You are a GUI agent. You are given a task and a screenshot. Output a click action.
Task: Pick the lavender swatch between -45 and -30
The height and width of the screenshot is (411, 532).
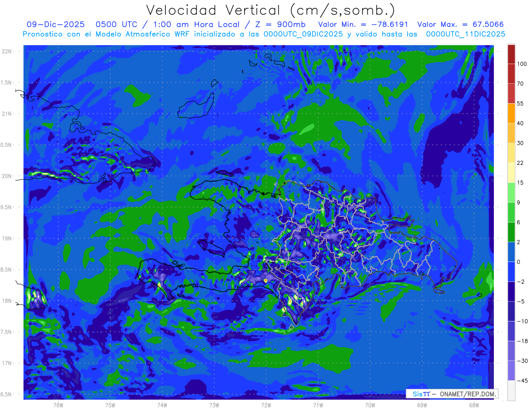(x=511, y=370)
